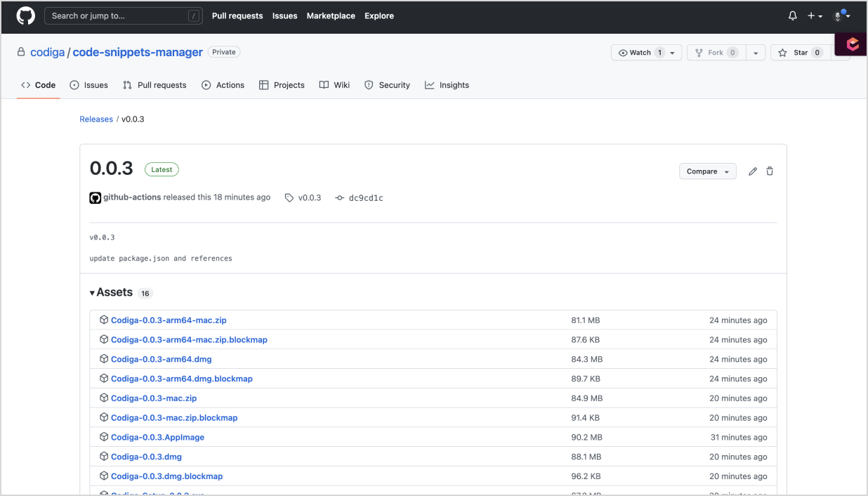
Task: Switch to the repository Issues tab
Action: (89, 85)
